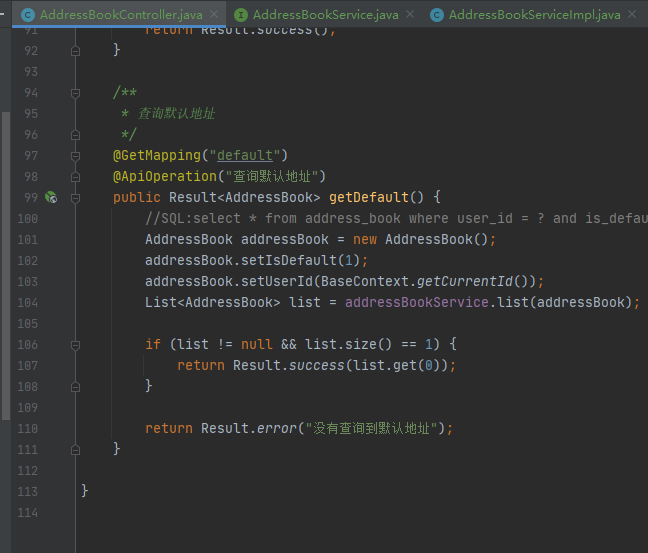Click the class closing brace on line 113

[84, 491]
